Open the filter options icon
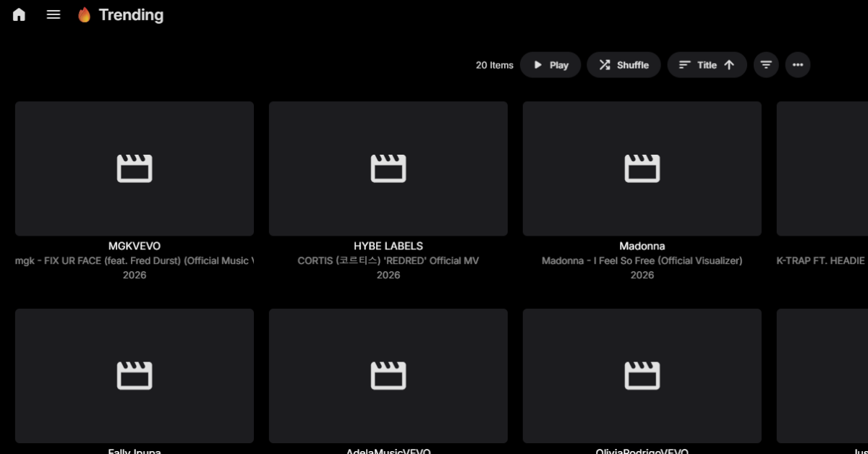The height and width of the screenshot is (454, 868). tap(766, 65)
